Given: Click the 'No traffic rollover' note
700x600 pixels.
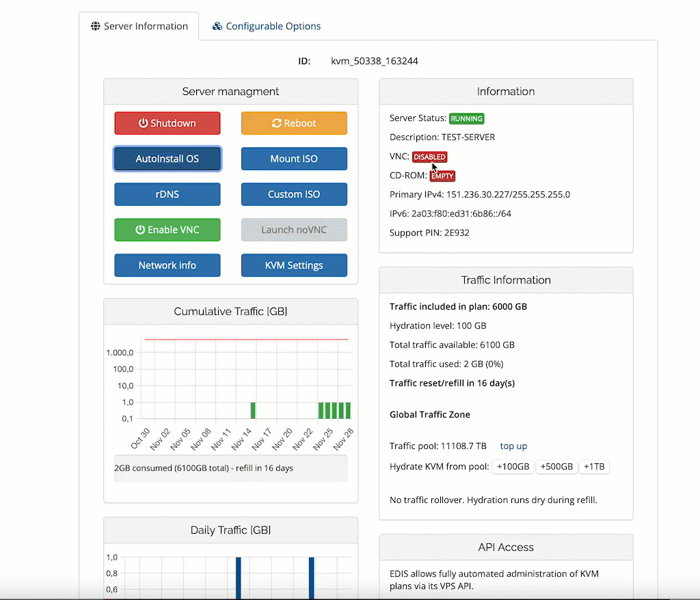Looking at the screenshot, I should pyautogui.click(x=494, y=500).
